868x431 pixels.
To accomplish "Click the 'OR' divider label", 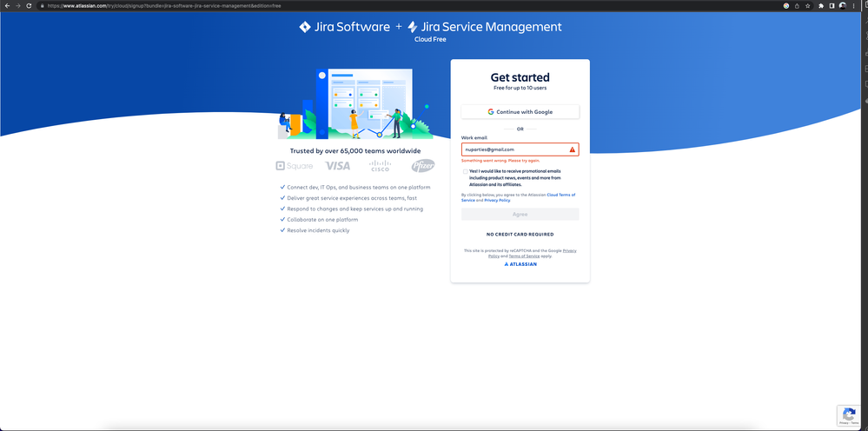I will (520, 129).
